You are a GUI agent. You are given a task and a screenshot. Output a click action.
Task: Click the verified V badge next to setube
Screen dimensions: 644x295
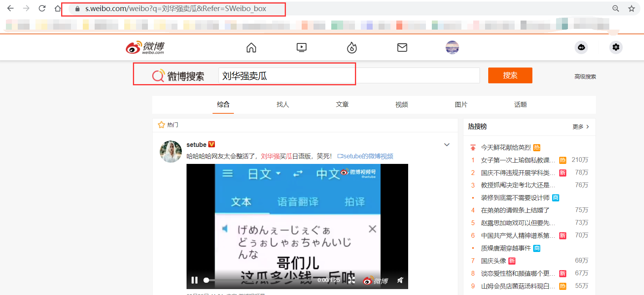click(x=211, y=145)
